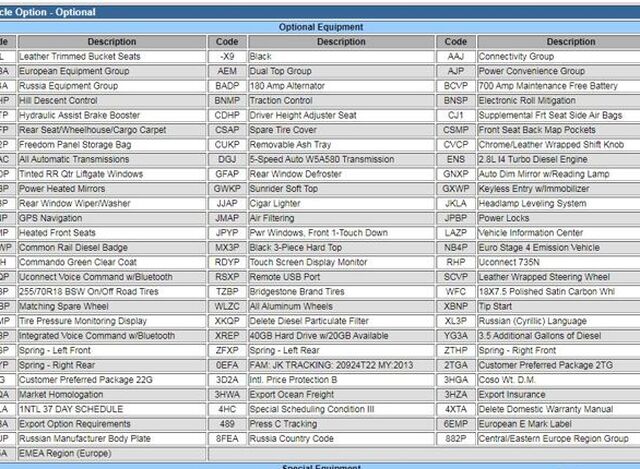The image size is (640, 469).
Task: Select the 'NB4P' code cell
Action: pos(456,247)
